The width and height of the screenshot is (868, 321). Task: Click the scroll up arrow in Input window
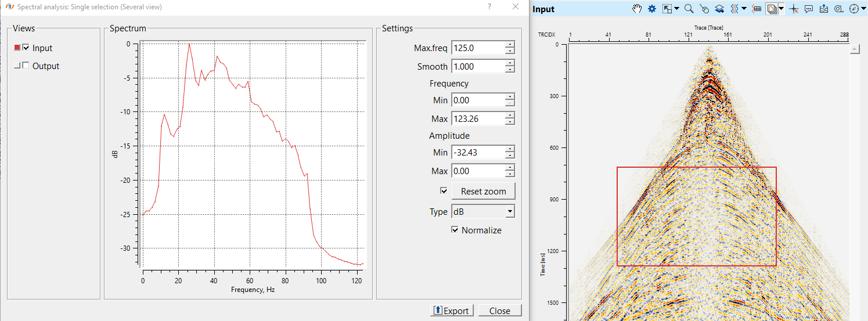[854, 50]
